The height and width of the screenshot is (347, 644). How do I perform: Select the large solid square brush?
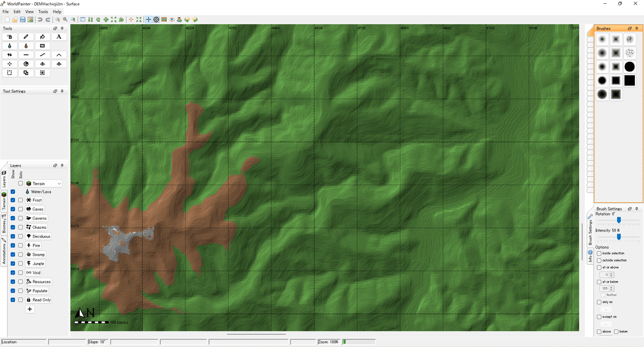click(630, 81)
